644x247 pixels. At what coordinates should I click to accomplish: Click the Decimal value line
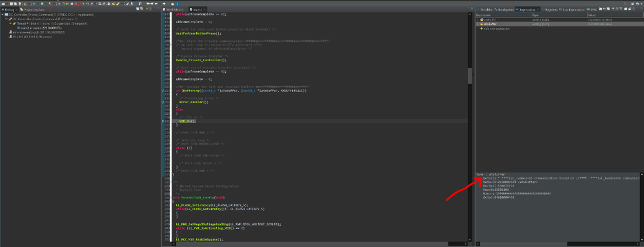point(499,186)
